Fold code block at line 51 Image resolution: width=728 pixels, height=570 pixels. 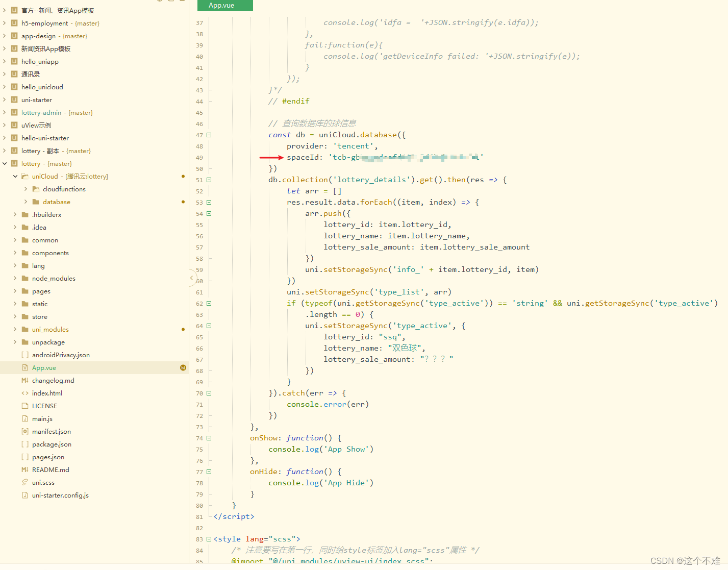(x=209, y=180)
